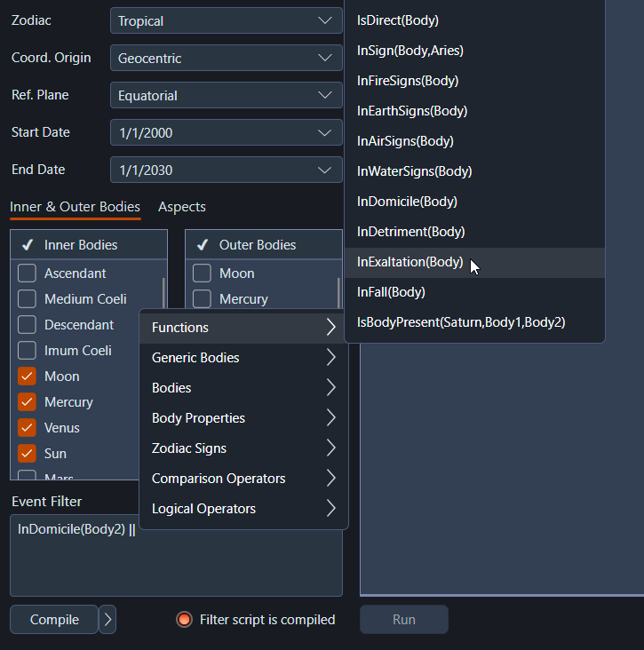Insert the IsDirect(Body) function
Image resolution: width=644 pixels, height=650 pixels.
(475, 20)
